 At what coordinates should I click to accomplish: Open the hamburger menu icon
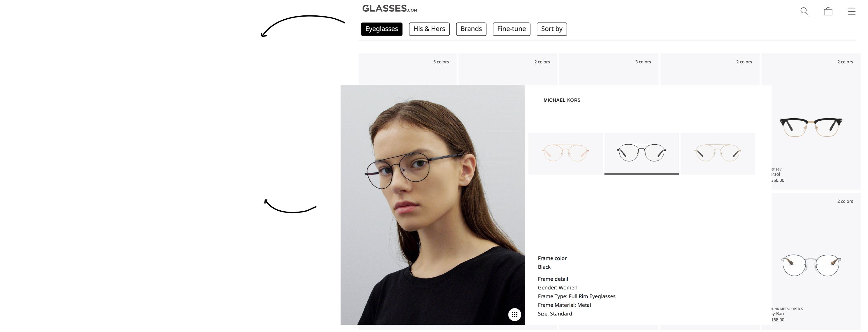point(851,11)
